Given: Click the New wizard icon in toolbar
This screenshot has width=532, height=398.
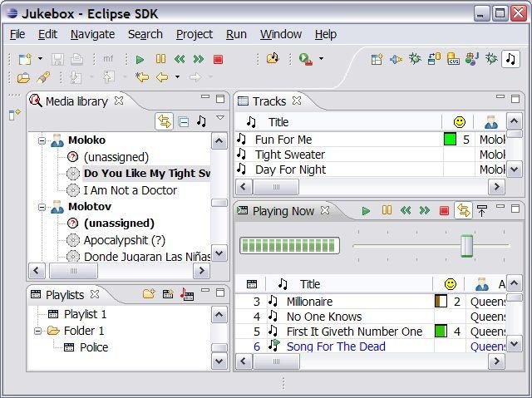Looking at the screenshot, I should (26, 59).
